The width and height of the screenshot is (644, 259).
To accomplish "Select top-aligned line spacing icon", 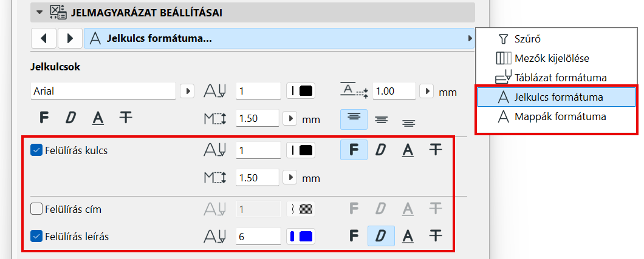I will pos(354,118).
